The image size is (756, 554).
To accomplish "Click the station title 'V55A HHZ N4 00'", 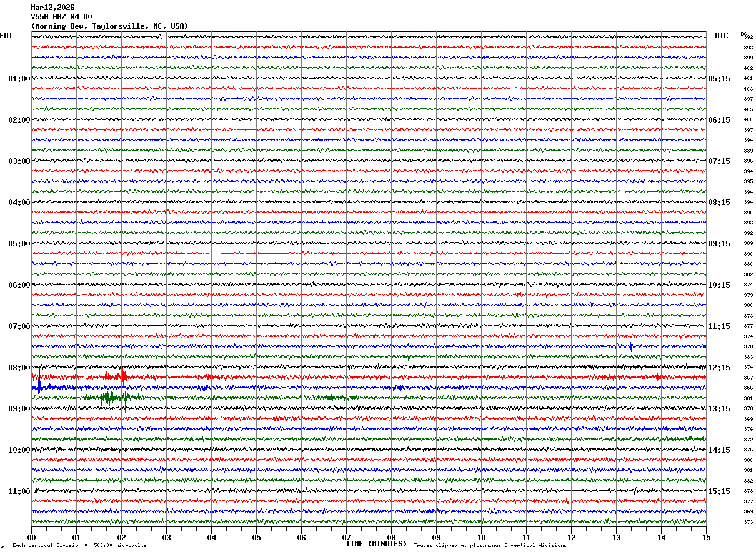I will point(61,17).
